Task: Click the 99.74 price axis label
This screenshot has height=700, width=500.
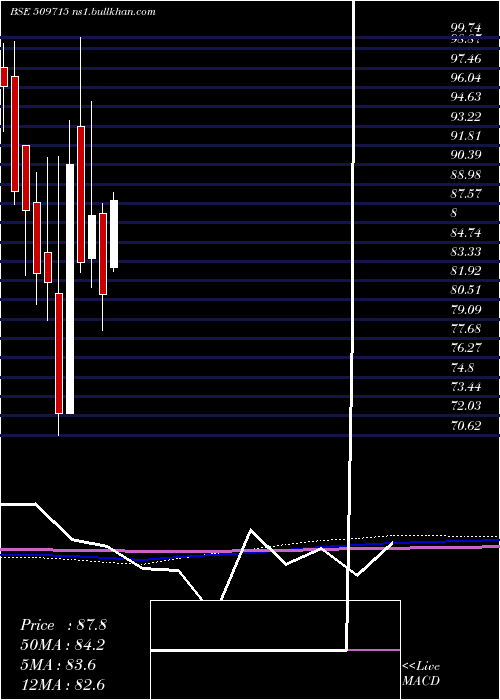Action: [466, 28]
